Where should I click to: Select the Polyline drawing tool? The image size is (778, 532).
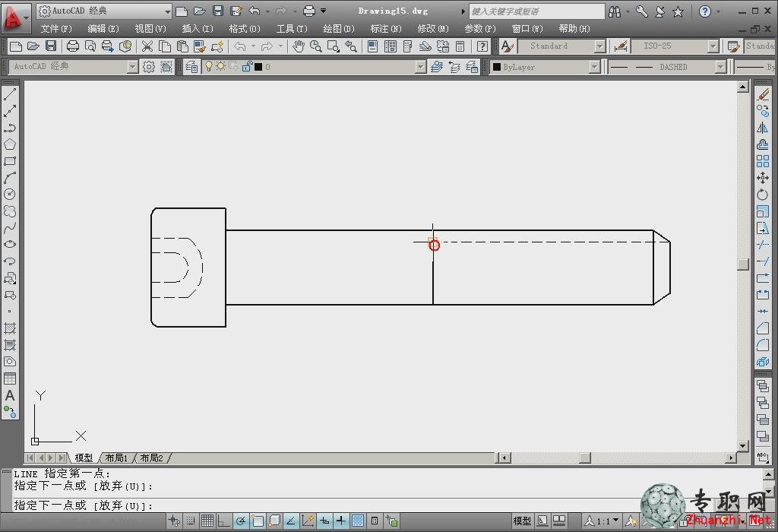pyautogui.click(x=10, y=128)
